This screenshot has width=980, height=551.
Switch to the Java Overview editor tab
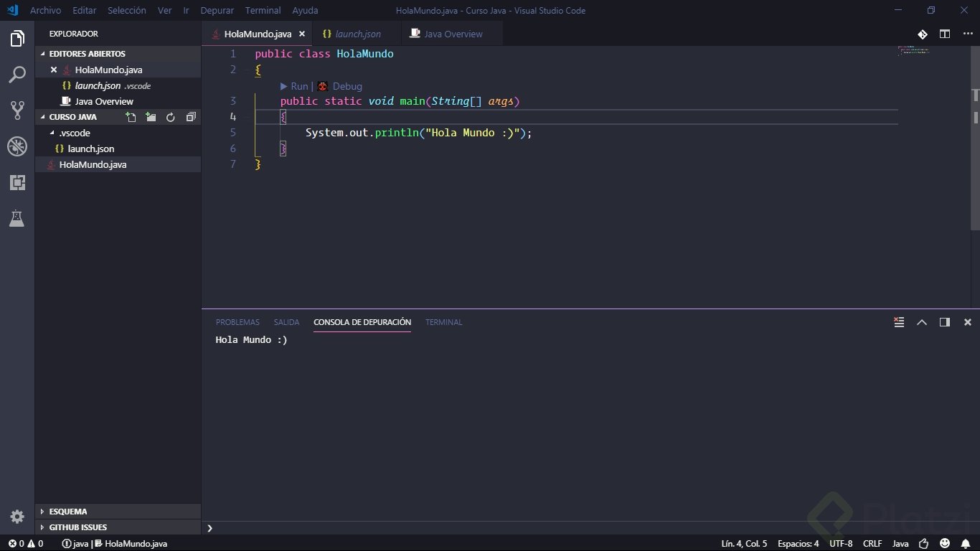(452, 34)
